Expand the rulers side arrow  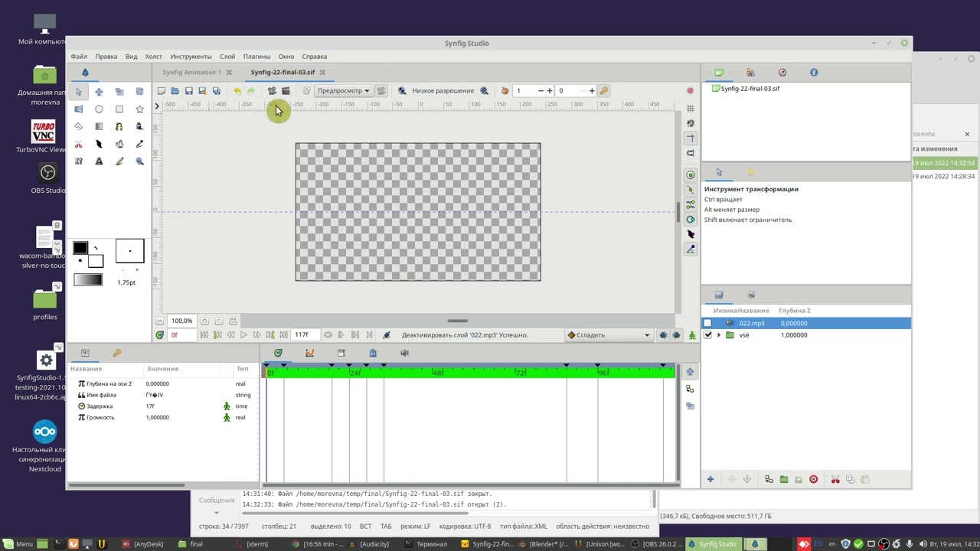[157, 106]
